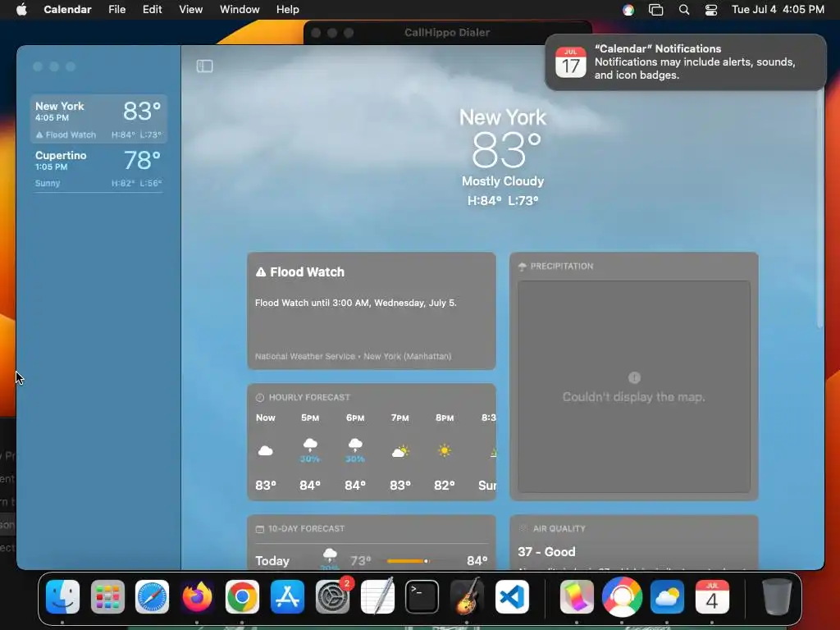The image size is (840, 630).
Task: Open Calendar app from the Dock
Action: (x=712, y=596)
